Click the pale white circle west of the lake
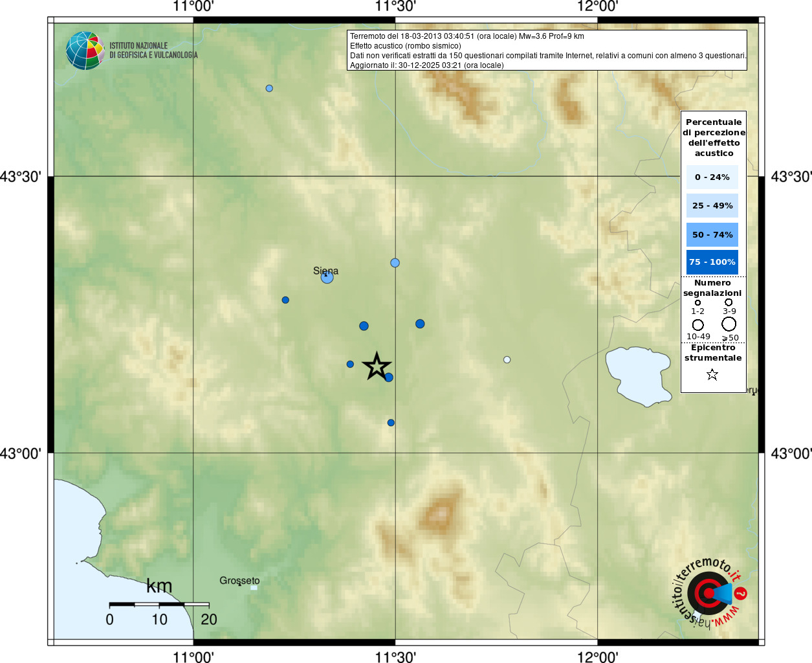The image size is (812, 663). [507, 359]
